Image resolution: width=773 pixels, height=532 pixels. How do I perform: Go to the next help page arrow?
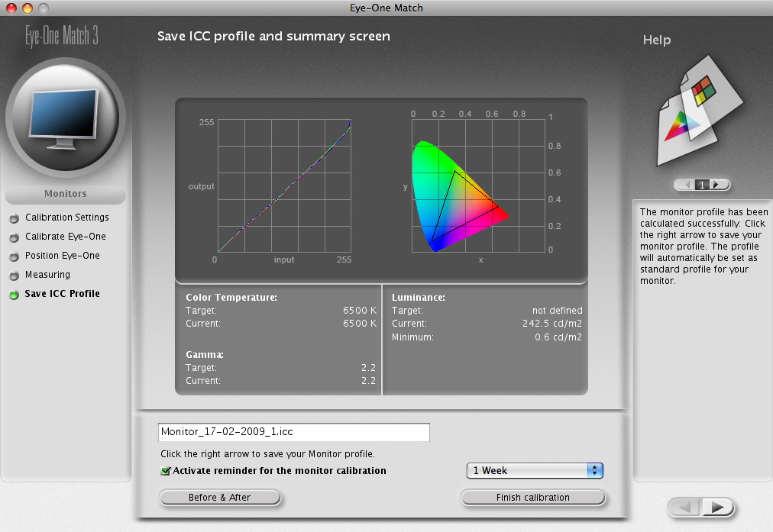(x=719, y=185)
